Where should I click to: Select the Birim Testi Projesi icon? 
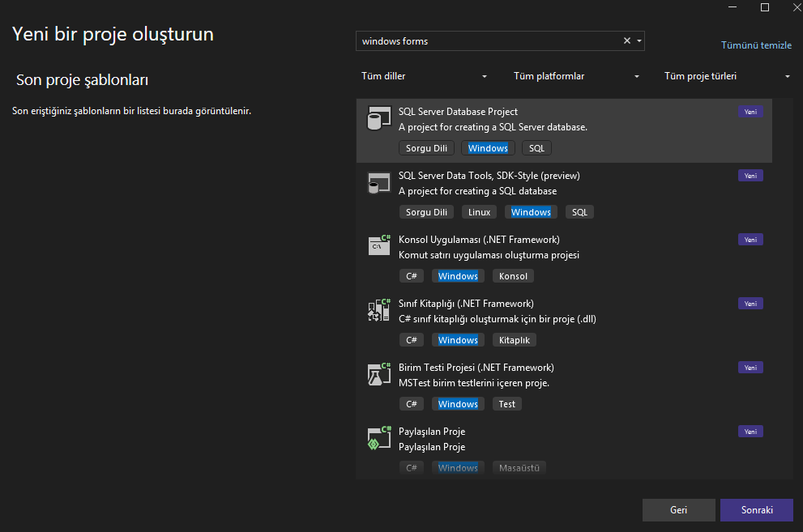click(x=378, y=374)
